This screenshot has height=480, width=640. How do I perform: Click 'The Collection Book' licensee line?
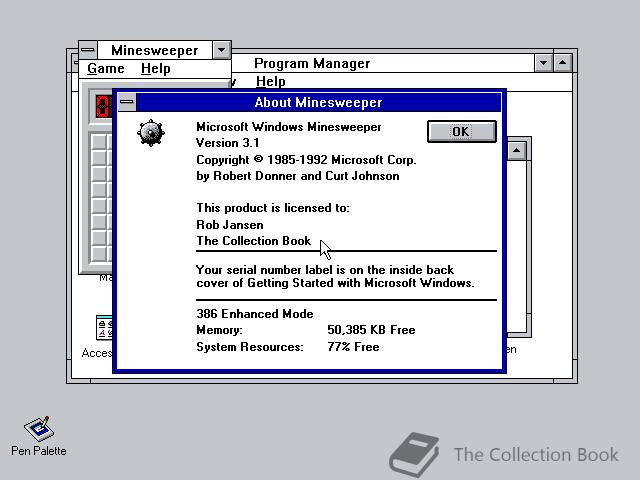(253, 241)
